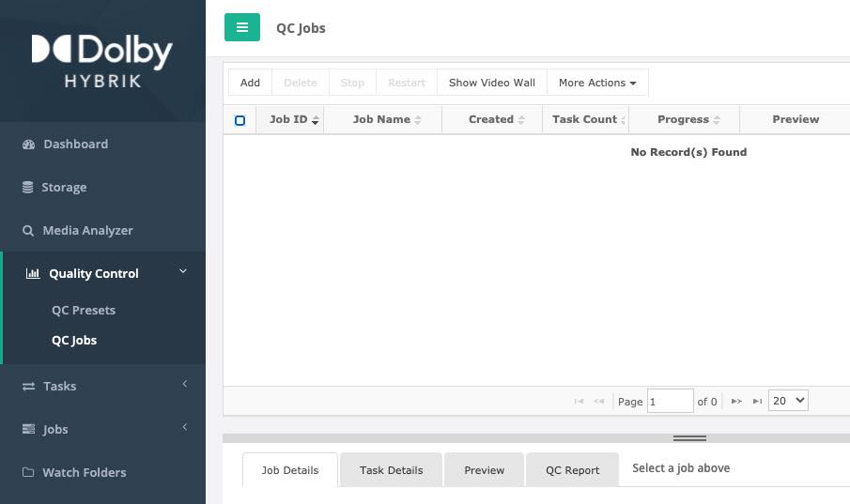
Task: Click the Tasks arrows icon
Action: [28, 386]
